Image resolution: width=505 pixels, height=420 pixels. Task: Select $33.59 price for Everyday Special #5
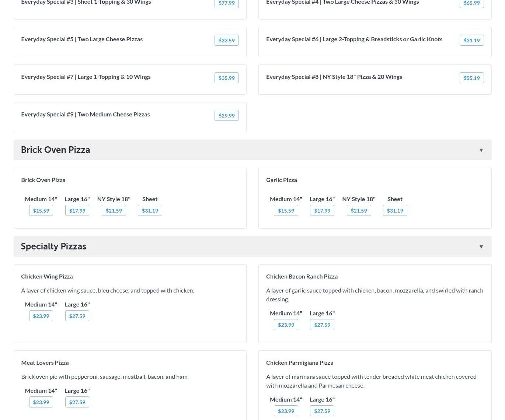pos(226,40)
